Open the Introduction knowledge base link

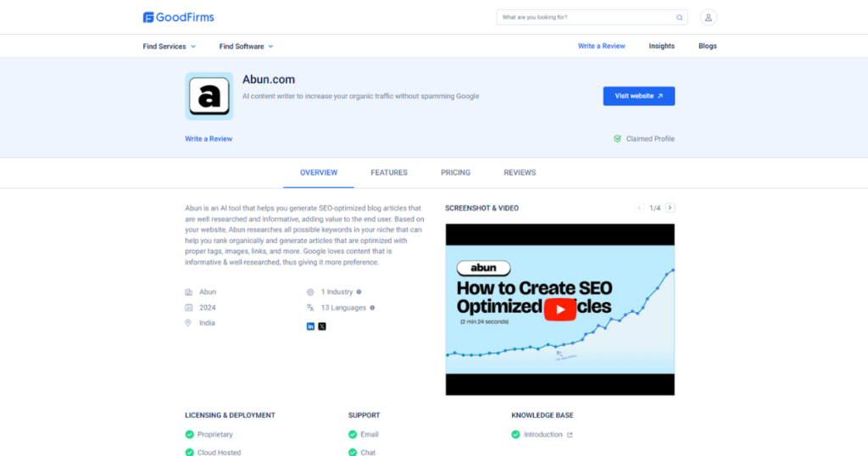[543, 435]
